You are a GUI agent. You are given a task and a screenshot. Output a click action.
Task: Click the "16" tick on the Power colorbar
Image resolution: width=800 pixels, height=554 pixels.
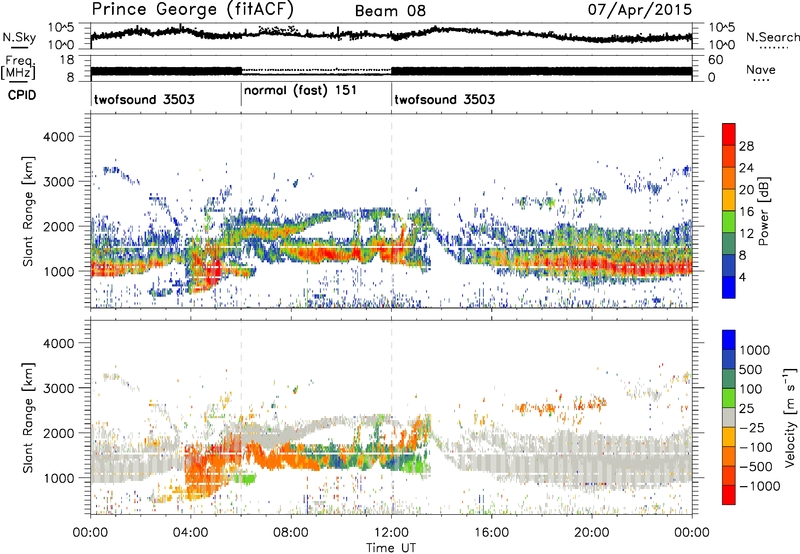point(746,212)
